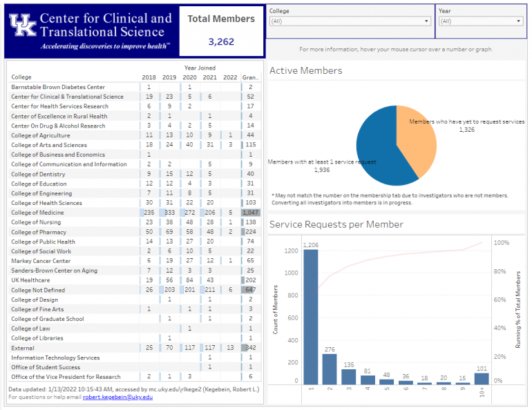Viewport: 532px width, 410px height.
Task: Click College Not Defined grand total 647
Action: 251,290
